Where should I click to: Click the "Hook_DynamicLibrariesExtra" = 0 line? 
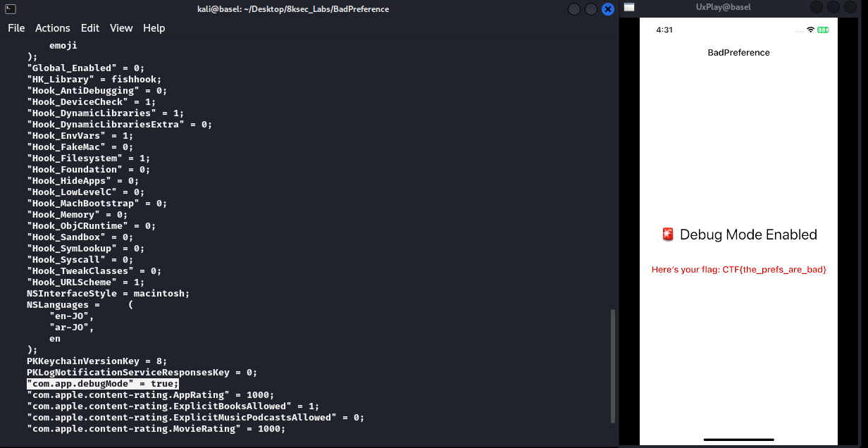pos(119,125)
